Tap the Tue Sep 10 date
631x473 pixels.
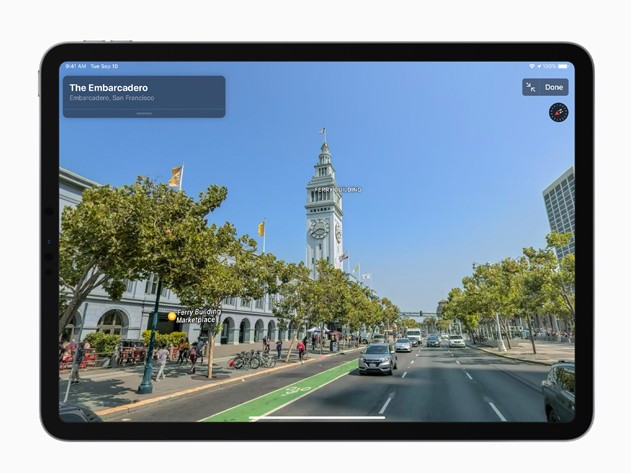[104, 66]
